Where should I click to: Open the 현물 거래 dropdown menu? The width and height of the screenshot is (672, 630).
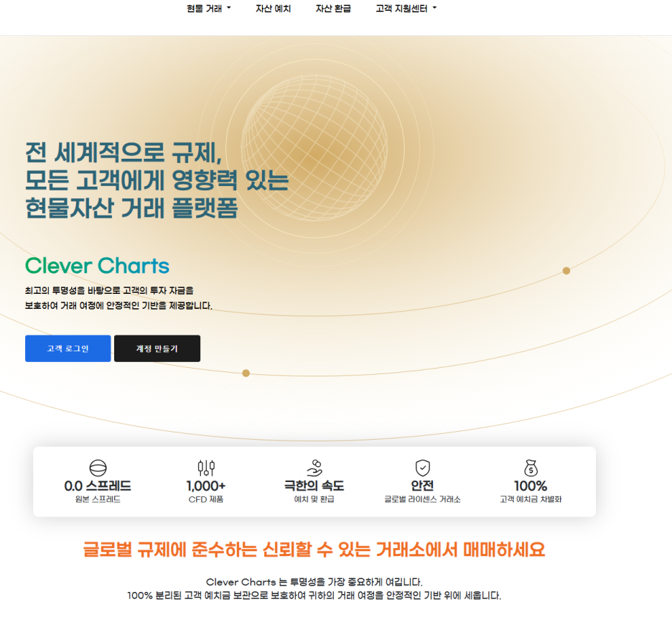(209, 9)
